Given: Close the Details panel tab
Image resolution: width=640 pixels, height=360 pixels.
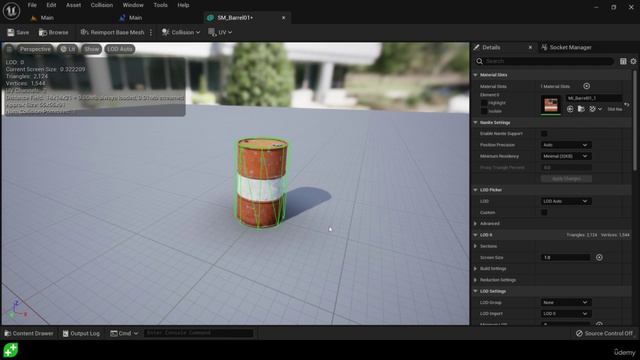Looking at the screenshot, I should [x=530, y=47].
